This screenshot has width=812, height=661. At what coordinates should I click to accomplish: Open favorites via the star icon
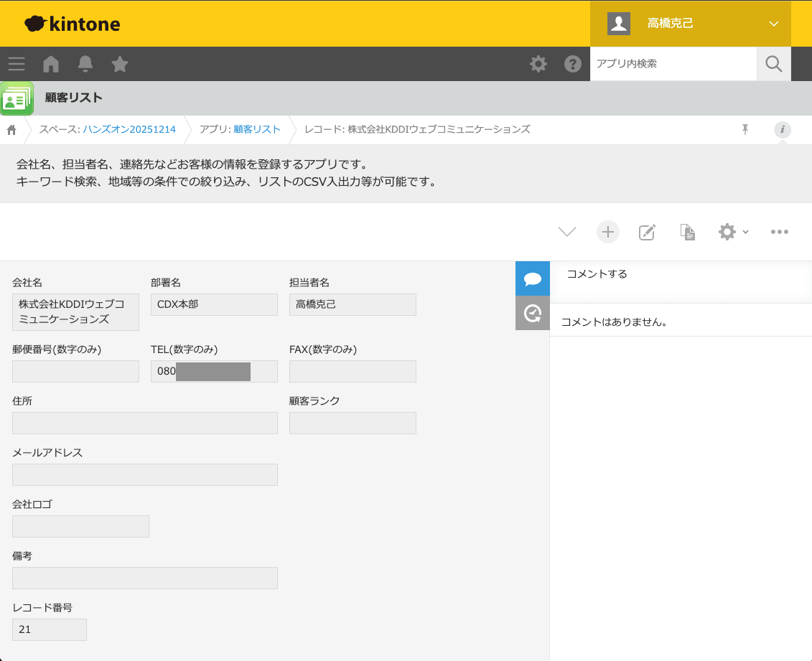119,64
